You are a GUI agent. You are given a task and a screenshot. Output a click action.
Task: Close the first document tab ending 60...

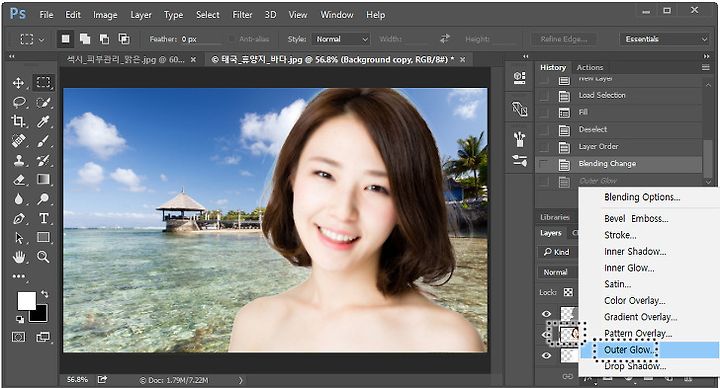click(x=193, y=59)
